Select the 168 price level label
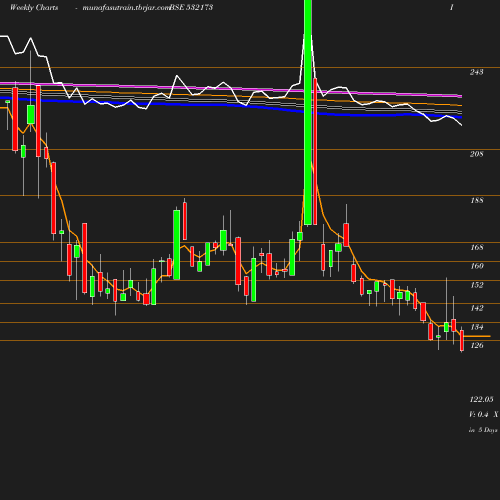Viewport: 500px width, 500px height. point(476,247)
